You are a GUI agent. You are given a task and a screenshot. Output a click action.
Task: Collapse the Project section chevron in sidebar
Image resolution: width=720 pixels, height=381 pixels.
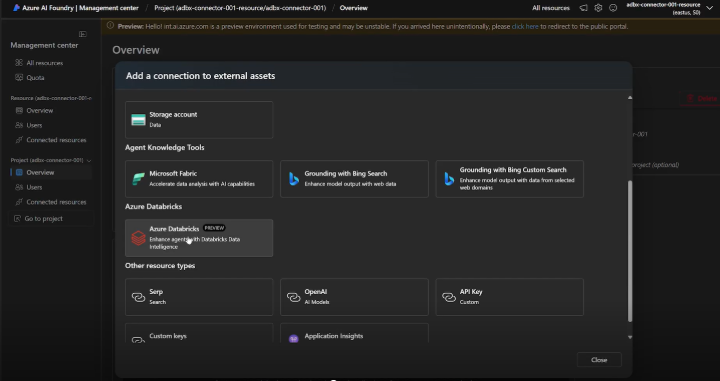click(89, 160)
